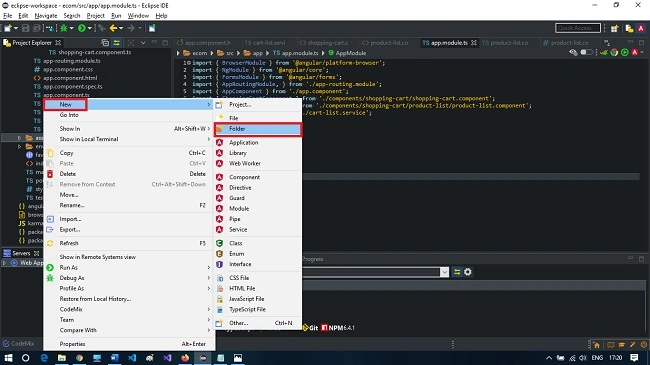This screenshot has width=650, height=365.
Task: Click the green bug Debug toolbar icon
Action: (63, 28)
